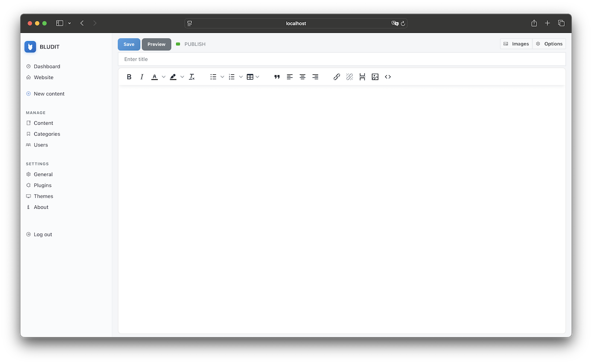Go to the Categories section
The height and width of the screenshot is (364, 592).
[x=47, y=134]
